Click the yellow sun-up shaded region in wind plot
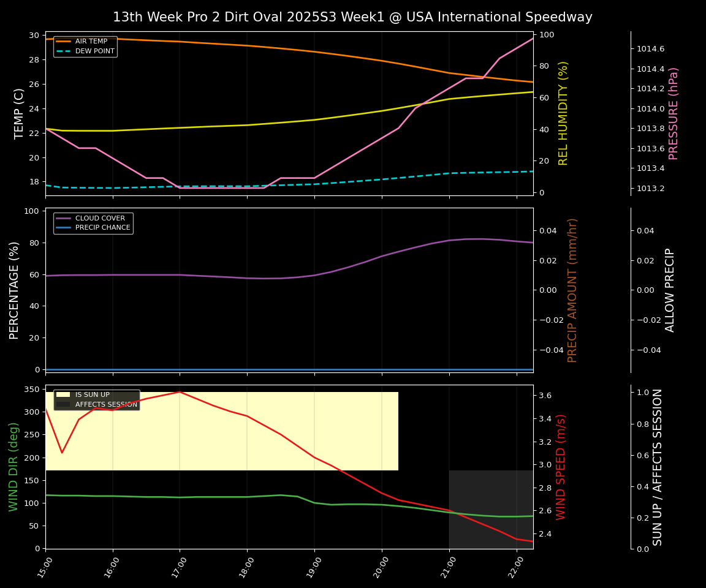 222,431
